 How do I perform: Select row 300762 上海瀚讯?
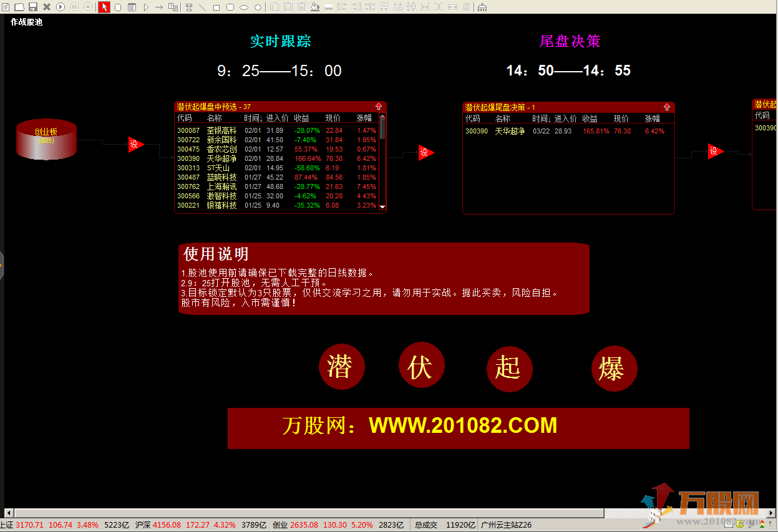[x=277, y=186]
